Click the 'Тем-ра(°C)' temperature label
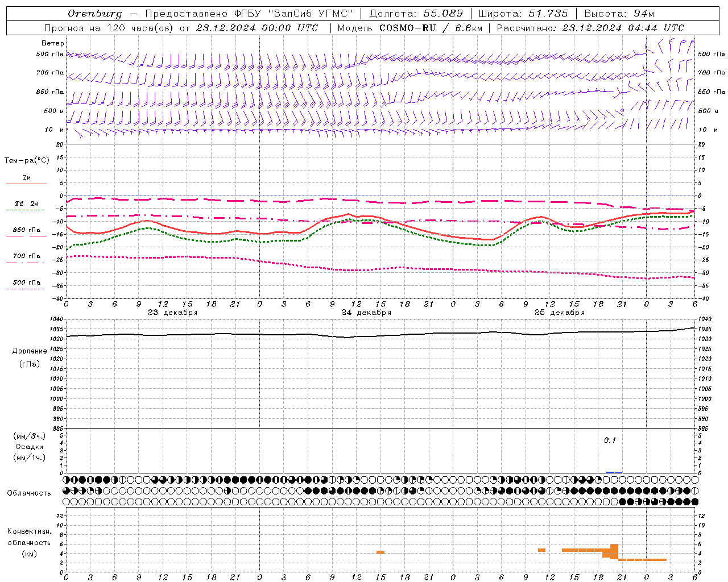This screenshot has height=582, width=728. [27, 161]
